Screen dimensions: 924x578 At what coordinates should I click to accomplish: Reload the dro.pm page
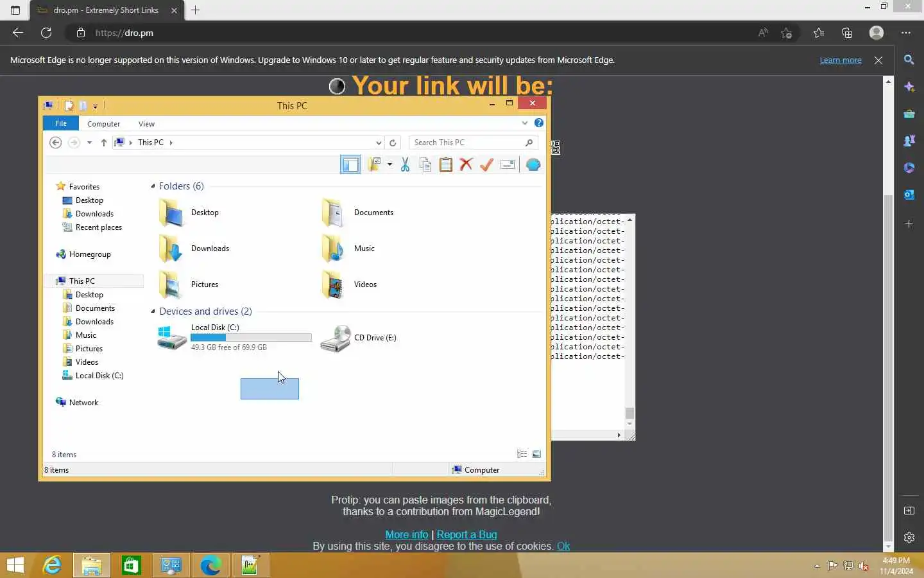pyautogui.click(x=46, y=33)
